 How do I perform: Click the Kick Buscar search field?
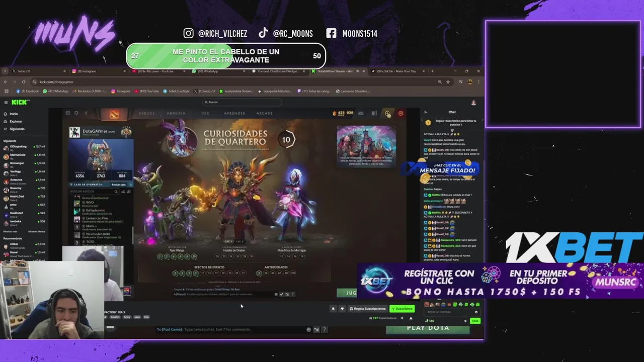tap(243, 102)
